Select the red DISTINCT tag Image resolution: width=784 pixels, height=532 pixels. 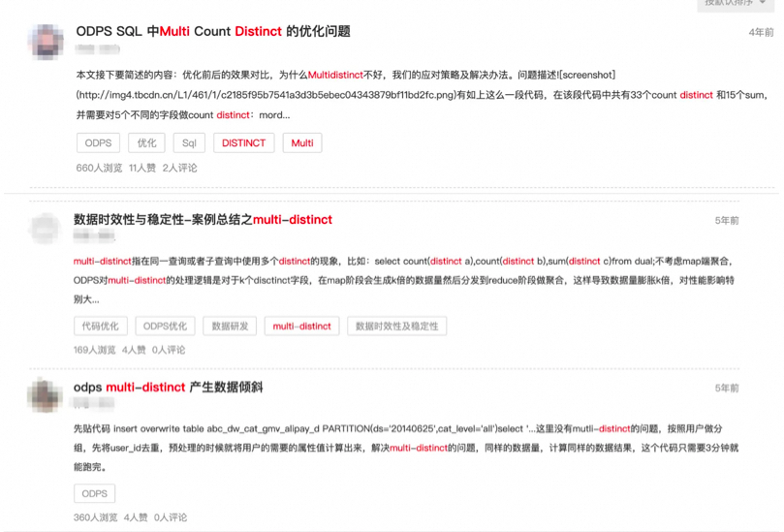(243, 143)
